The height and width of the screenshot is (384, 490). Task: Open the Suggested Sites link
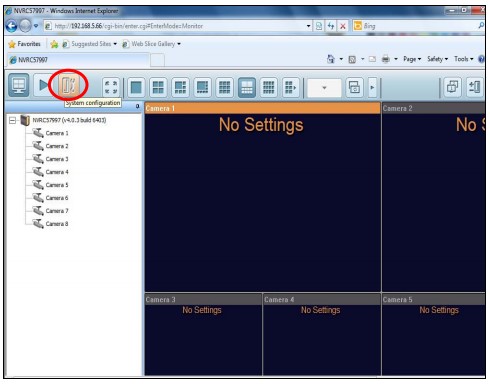89,44
